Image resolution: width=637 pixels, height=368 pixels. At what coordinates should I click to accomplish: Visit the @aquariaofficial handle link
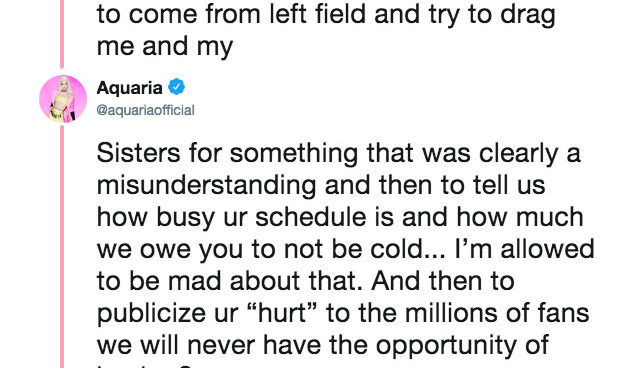145,110
